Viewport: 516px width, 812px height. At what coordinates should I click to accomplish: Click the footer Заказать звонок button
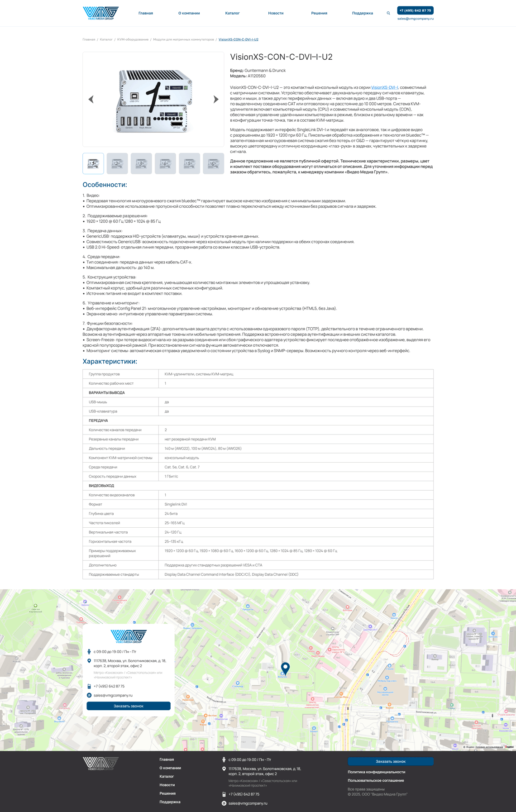[x=391, y=761]
